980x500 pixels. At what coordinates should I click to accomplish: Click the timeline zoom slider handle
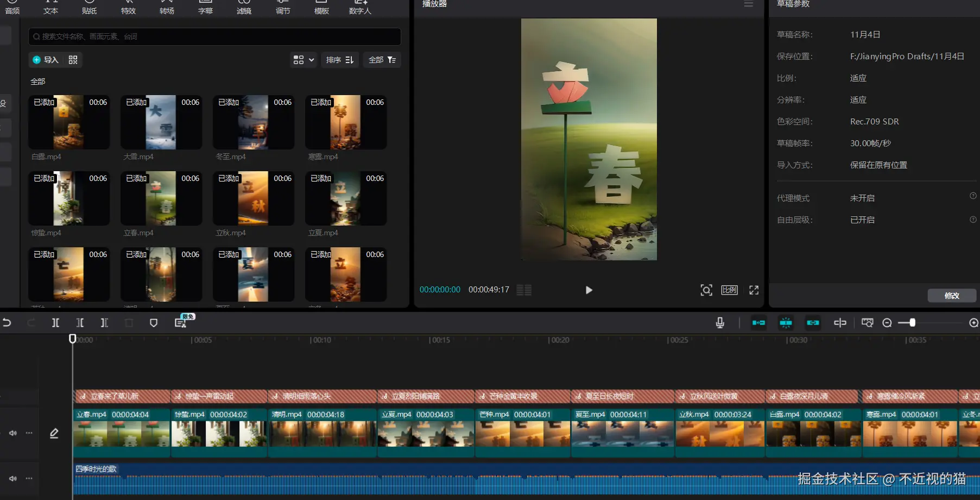click(x=913, y=323)
